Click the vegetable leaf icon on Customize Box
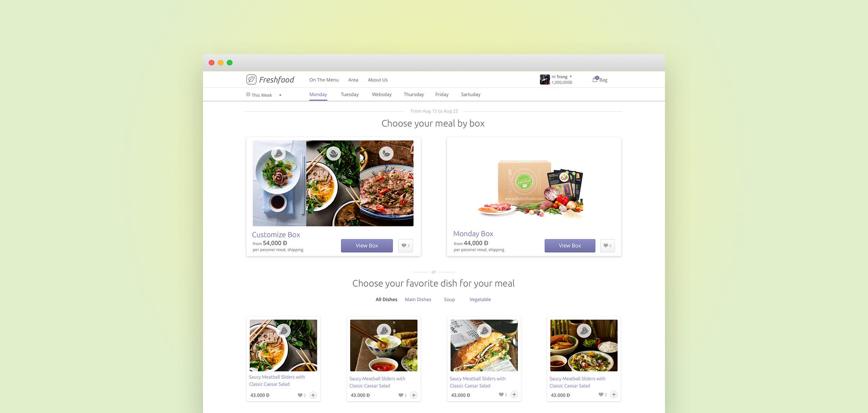Image resolution: width=868 pixels, height=413 pixels. tap(386, 153)
